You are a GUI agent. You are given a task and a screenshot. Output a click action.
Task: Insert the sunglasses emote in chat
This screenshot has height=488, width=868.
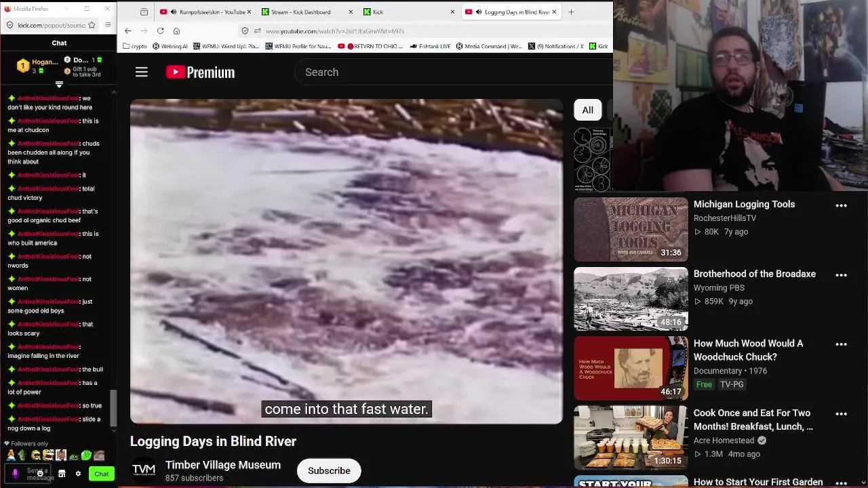click(36, 455)
